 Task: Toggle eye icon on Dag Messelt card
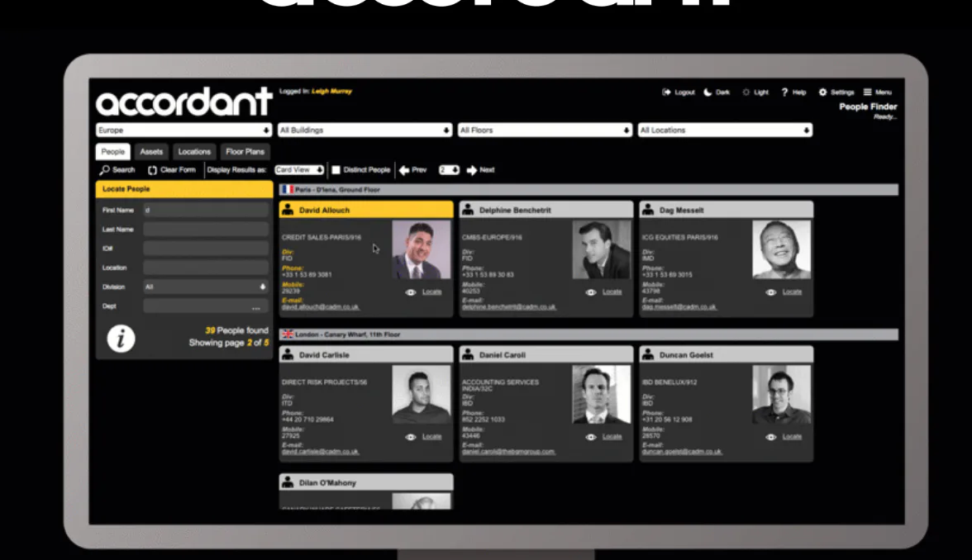(770, 292)
